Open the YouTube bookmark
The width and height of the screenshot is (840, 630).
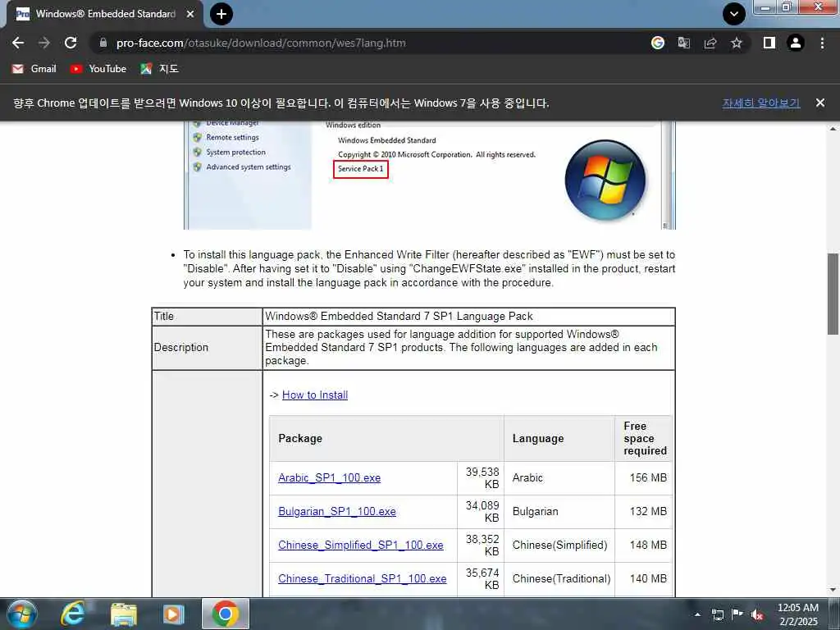click(x=98, y=69)
